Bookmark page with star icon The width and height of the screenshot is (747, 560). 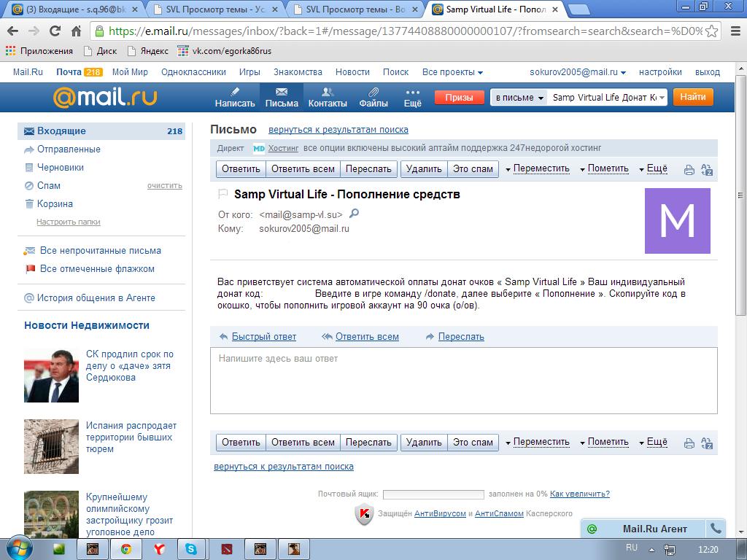click(711, 31)
